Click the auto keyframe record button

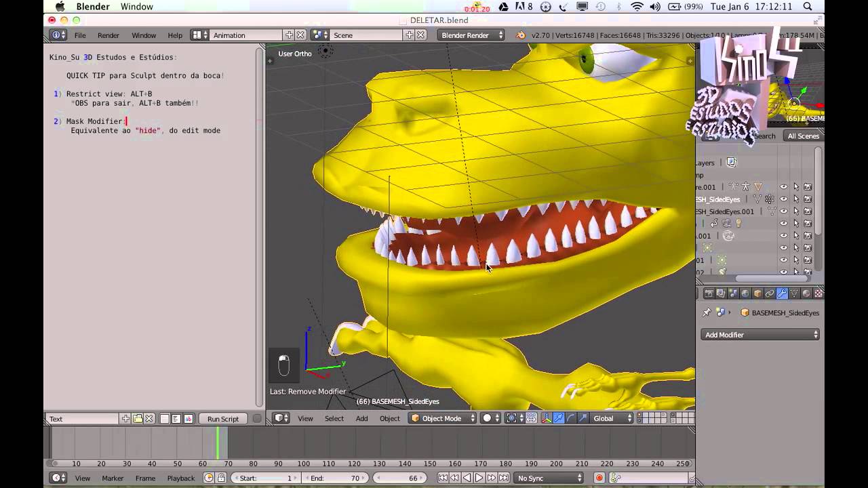tap(599, 478)
